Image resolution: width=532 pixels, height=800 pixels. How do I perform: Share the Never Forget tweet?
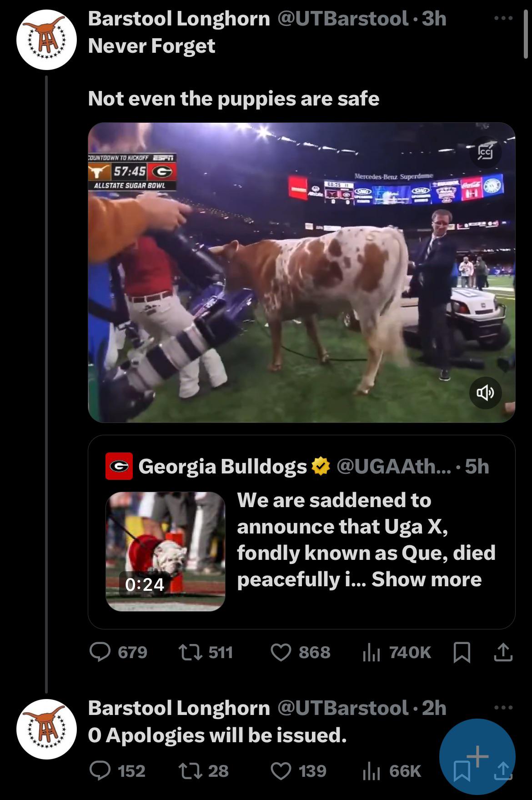coord(503,653)
